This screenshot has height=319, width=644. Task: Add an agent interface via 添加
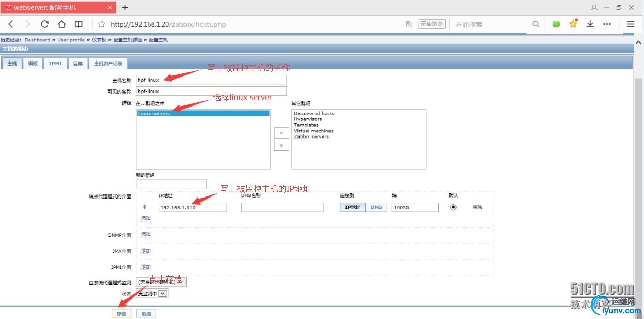click(x=146, y=218)
